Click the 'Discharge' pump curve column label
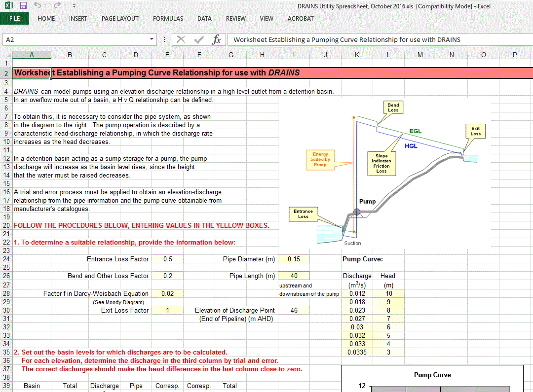The height and width of the screenshot is (392, 533). 357,276
